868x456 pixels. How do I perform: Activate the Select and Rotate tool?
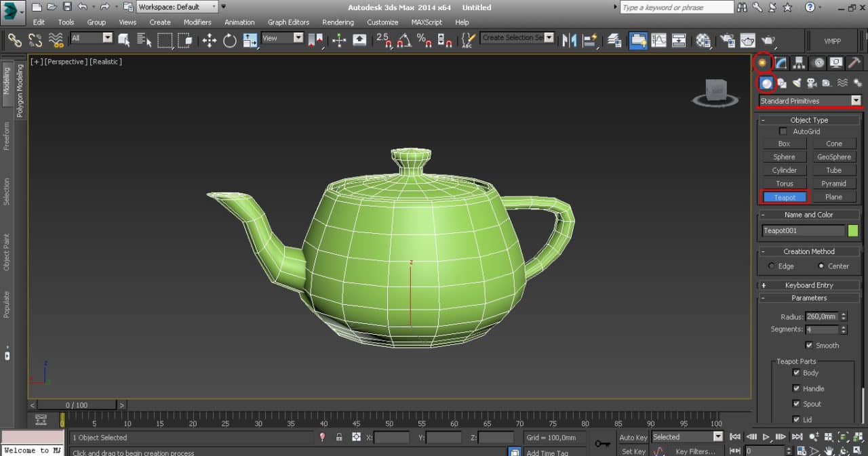pos(229,41)
